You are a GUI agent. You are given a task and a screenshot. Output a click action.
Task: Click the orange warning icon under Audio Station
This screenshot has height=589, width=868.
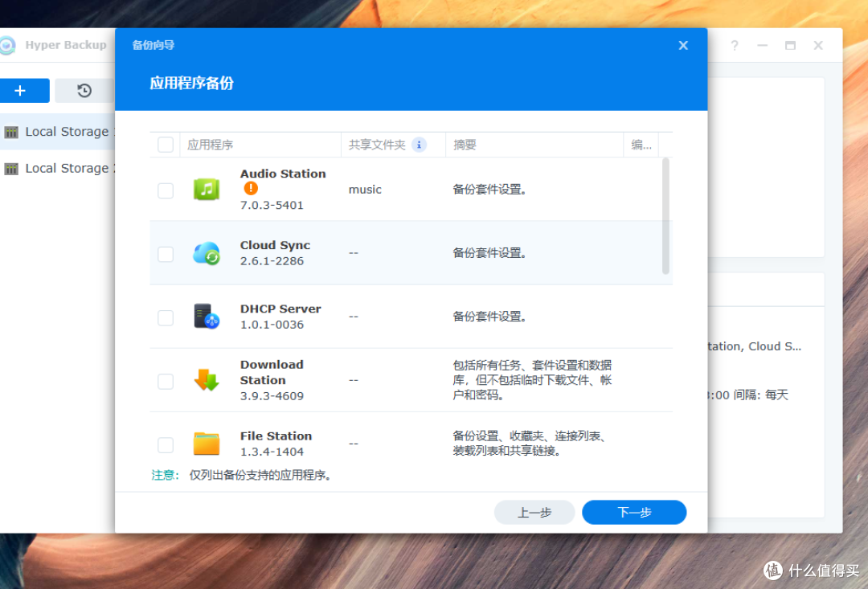[251, 189]
